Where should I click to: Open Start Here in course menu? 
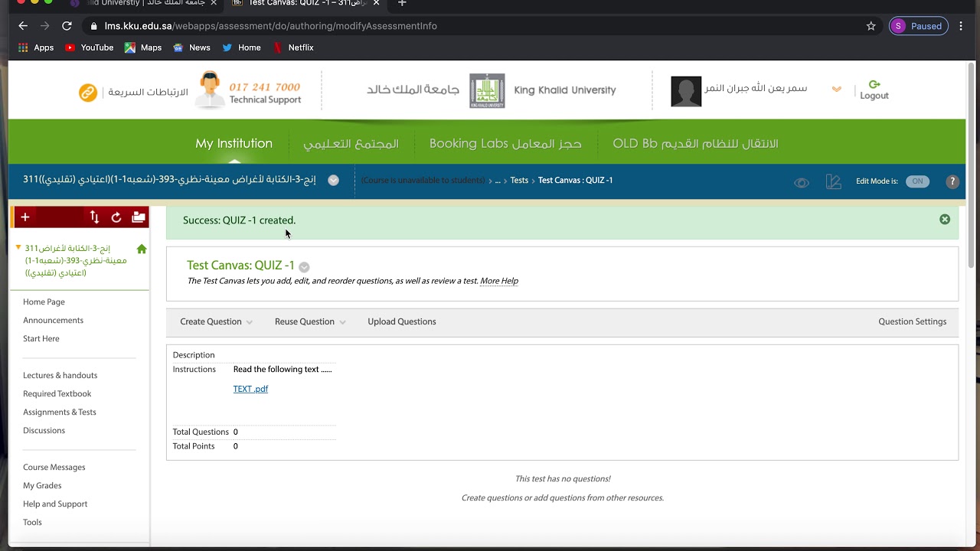(x=41, y=339)
